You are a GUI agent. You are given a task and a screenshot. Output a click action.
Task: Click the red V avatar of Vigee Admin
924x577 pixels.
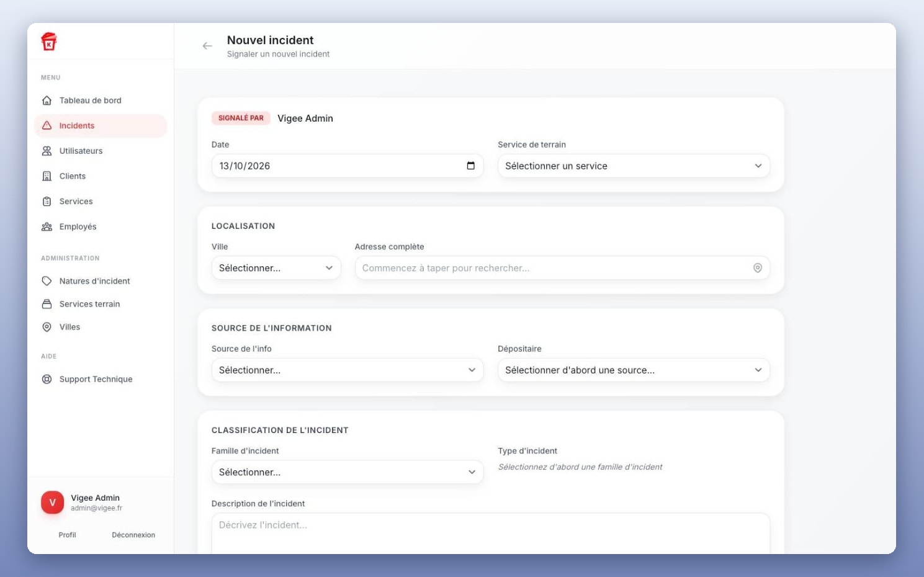click(52, 503)
